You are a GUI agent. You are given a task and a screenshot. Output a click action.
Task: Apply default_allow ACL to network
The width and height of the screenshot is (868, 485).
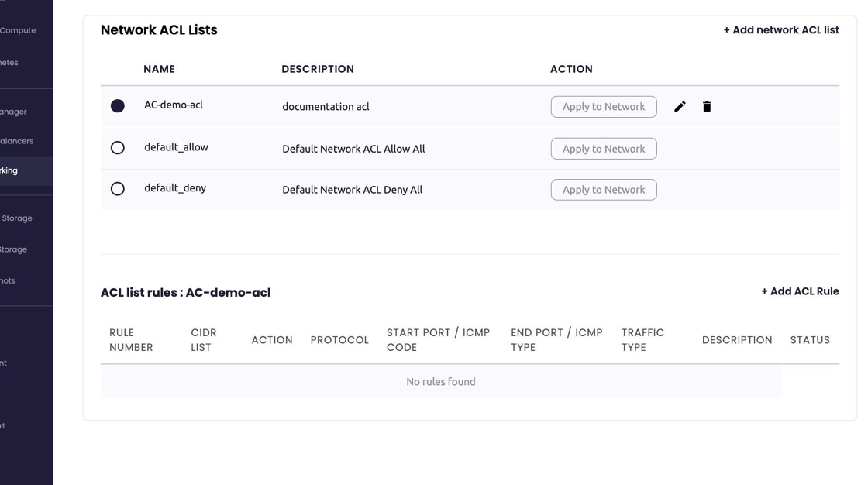coord(603,149)
